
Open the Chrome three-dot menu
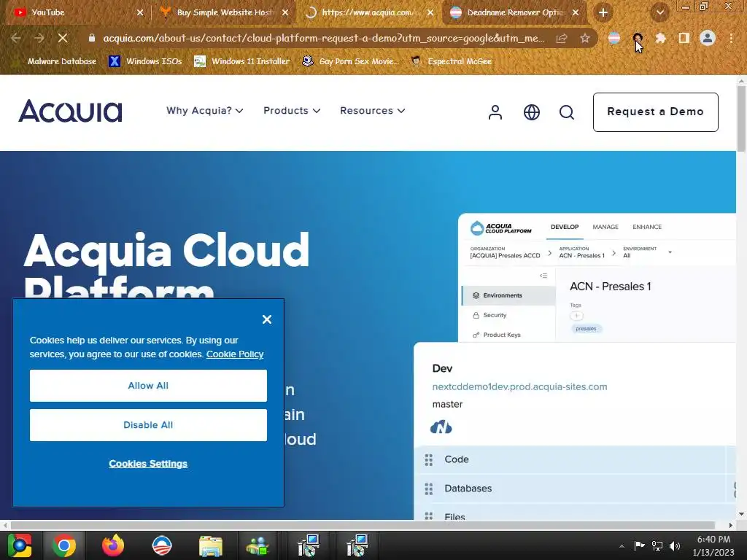point(731,38)
